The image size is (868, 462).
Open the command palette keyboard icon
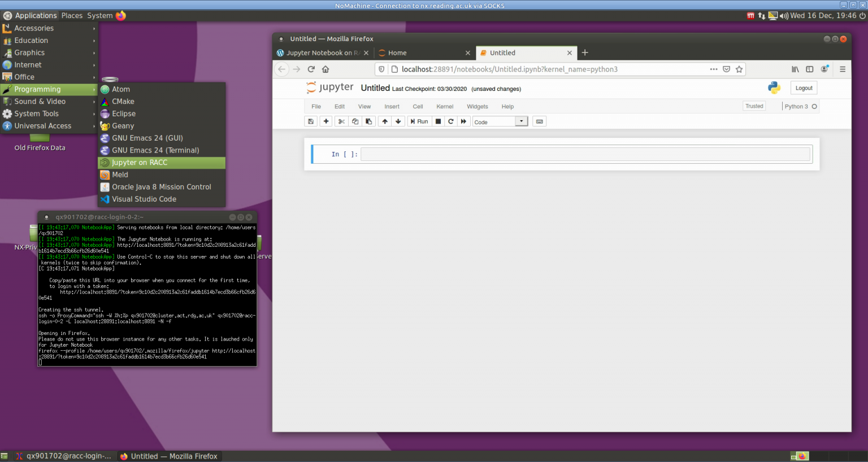[x=540, y=121]
